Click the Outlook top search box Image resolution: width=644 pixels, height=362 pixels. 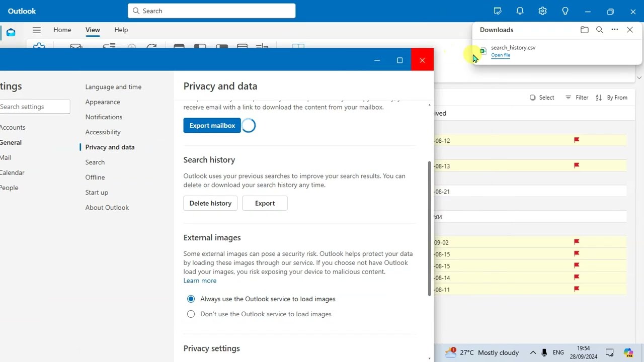[211, 11]
